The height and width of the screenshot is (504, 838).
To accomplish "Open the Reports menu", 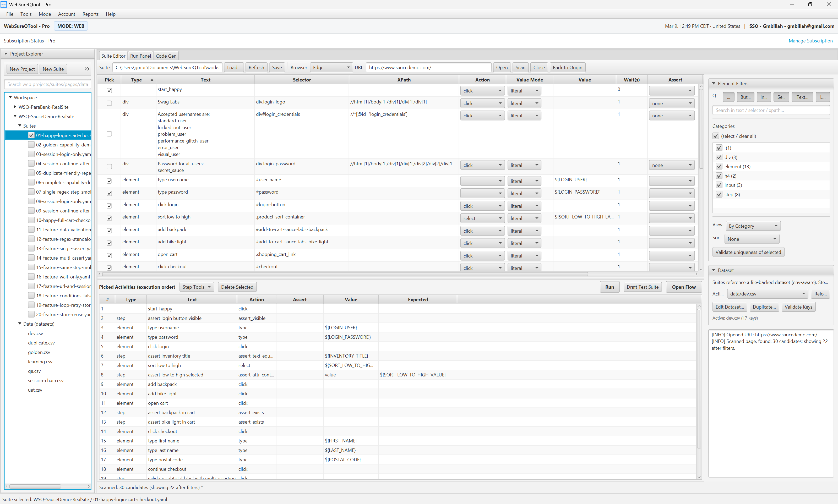I will click(x=90, y=14).
